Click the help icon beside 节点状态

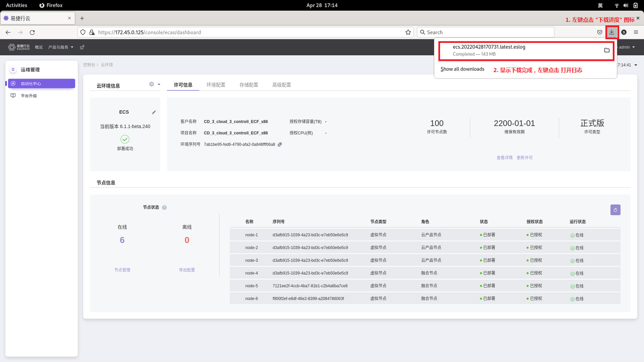coord(165,208)
